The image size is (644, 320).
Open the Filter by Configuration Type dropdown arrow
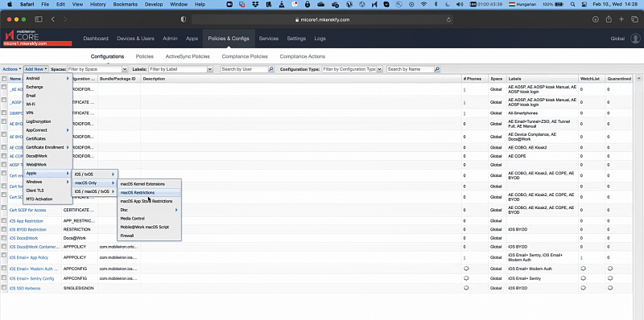tap(379, 69)
